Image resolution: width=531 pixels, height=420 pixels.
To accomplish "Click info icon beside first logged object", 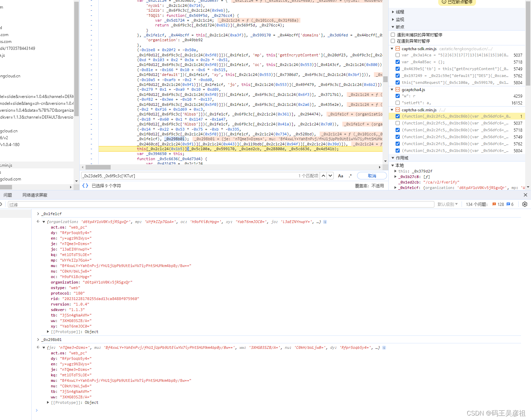I will tap(325, 222).
